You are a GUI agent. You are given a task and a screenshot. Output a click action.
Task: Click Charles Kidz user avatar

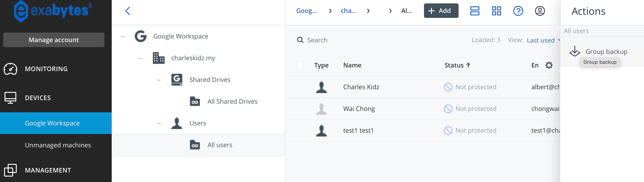tap(322, 87)
